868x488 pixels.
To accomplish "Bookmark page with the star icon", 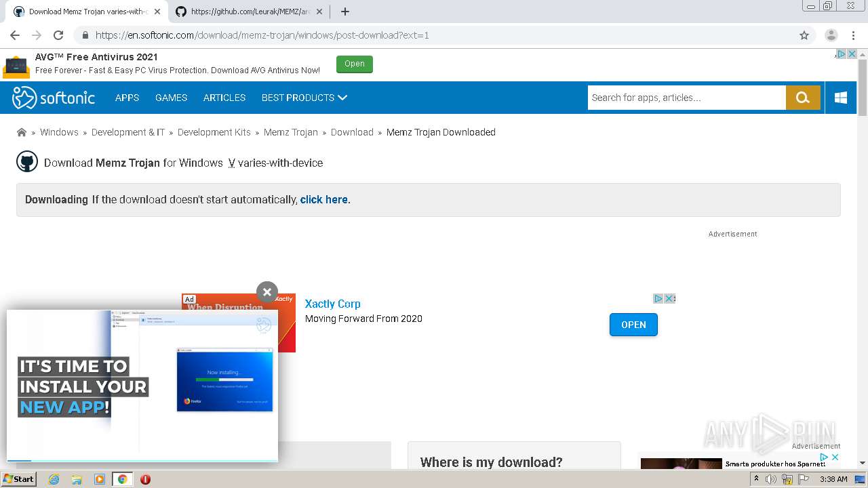I will (x=804, y=35).
